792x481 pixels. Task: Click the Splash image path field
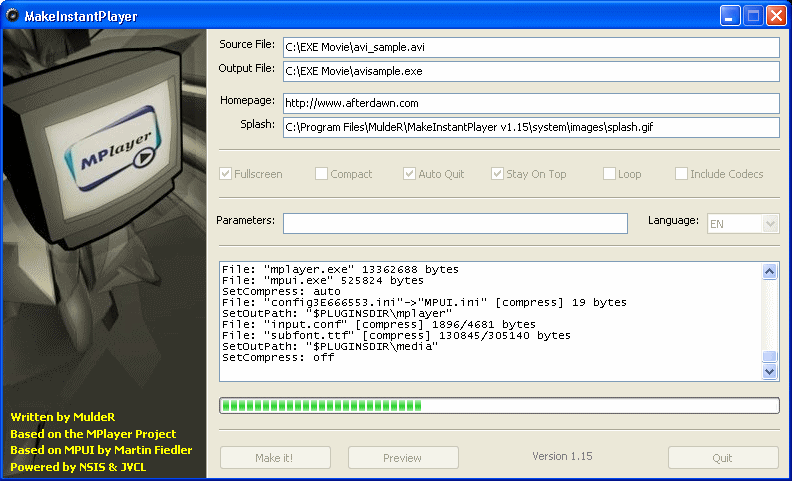531,127
